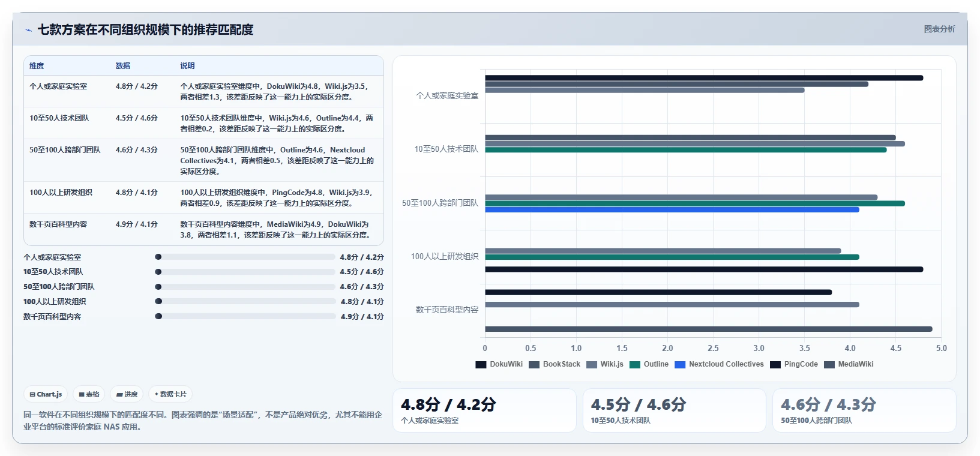Click progress bar for 个人或家庭实验室
Viewport: 980px width, 456px height.
pyautogui.click(x=245, y=257)
